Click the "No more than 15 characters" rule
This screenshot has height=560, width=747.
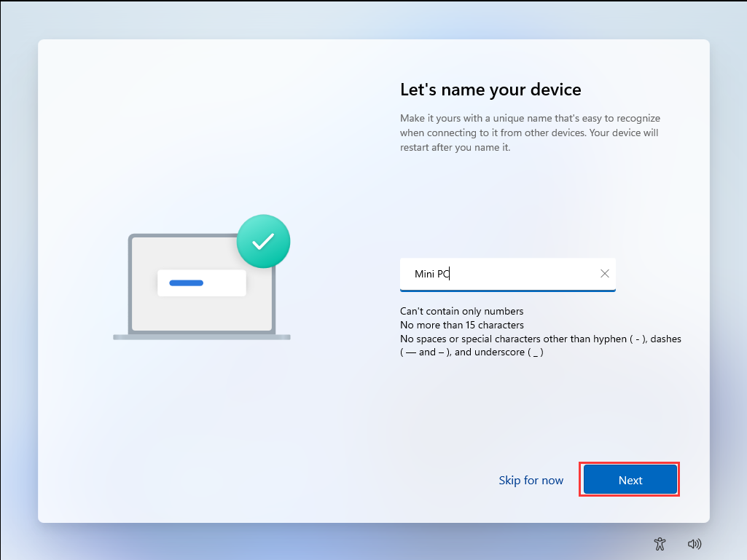pyautogui.click(x=461, y=325)
